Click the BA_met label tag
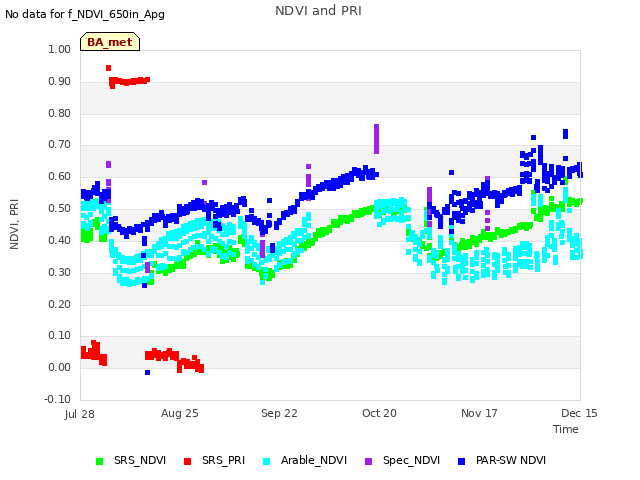 pos(110,42)
